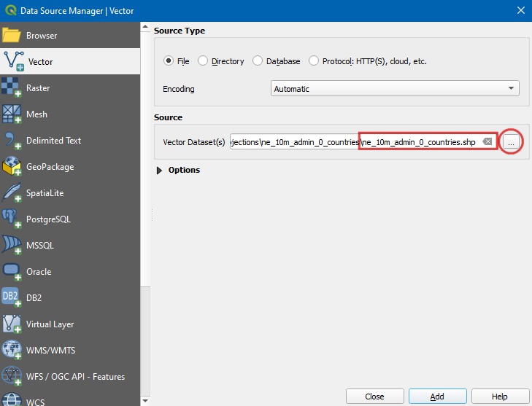Select the Mesh layer icon
This screenshot has width=532, height=406.
tap(12, 114)
